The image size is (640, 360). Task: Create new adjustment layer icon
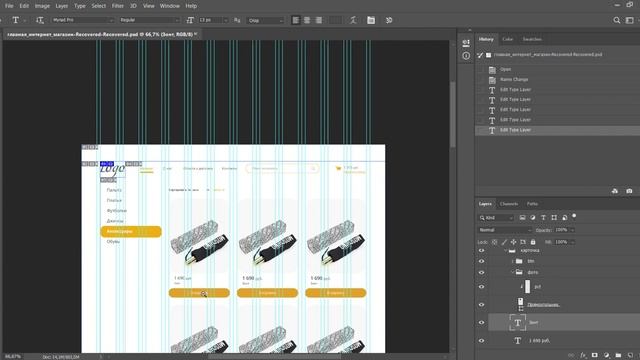[607, 355]
